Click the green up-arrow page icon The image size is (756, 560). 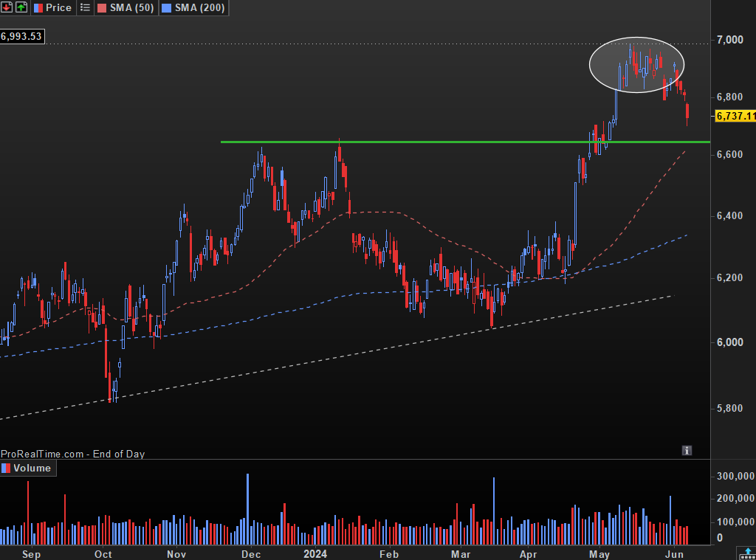21,7
